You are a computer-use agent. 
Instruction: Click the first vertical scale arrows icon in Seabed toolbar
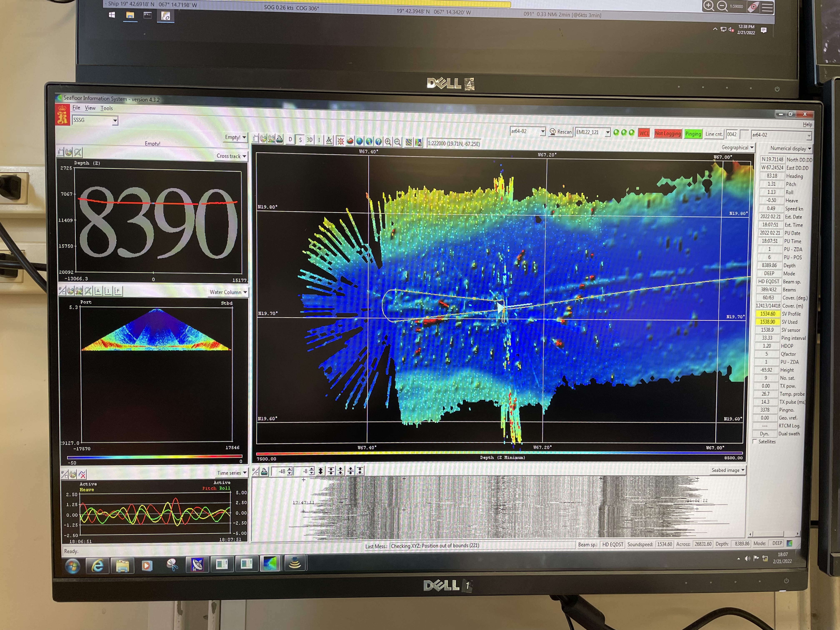321,471
